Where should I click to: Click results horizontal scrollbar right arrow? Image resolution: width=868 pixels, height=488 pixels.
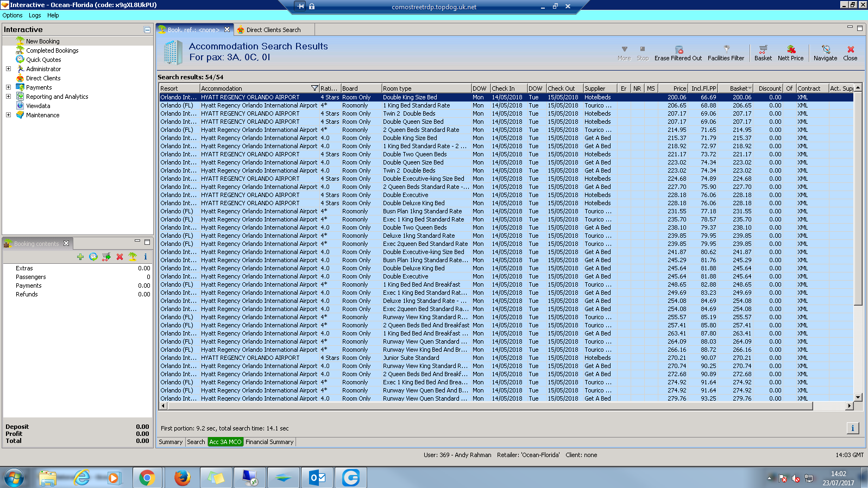pos(850,405)
